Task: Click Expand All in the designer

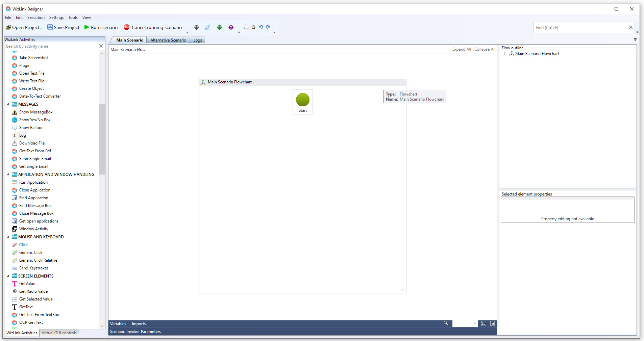Action: pos(462,49)
